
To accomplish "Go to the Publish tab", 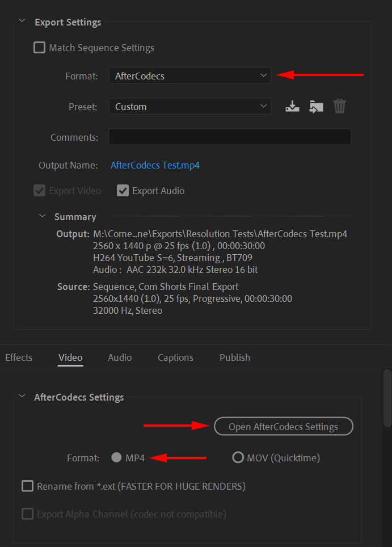I will coord(234,357).
